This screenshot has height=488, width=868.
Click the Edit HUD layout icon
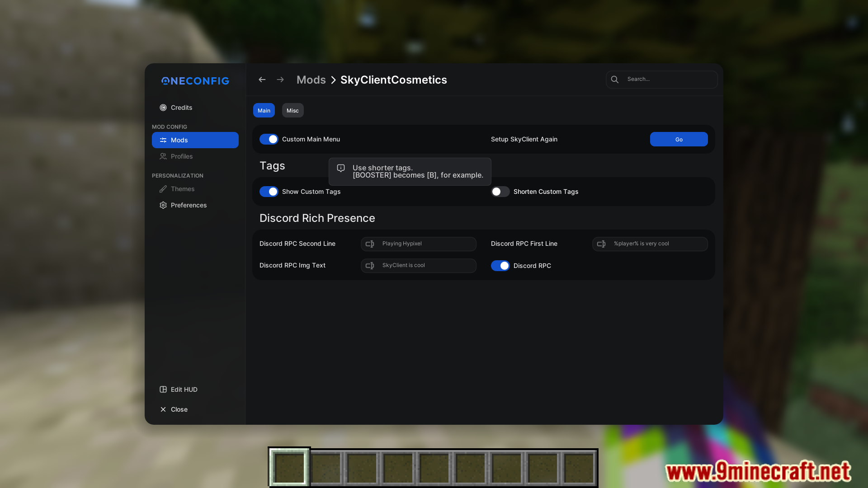[x=163, y=389]
